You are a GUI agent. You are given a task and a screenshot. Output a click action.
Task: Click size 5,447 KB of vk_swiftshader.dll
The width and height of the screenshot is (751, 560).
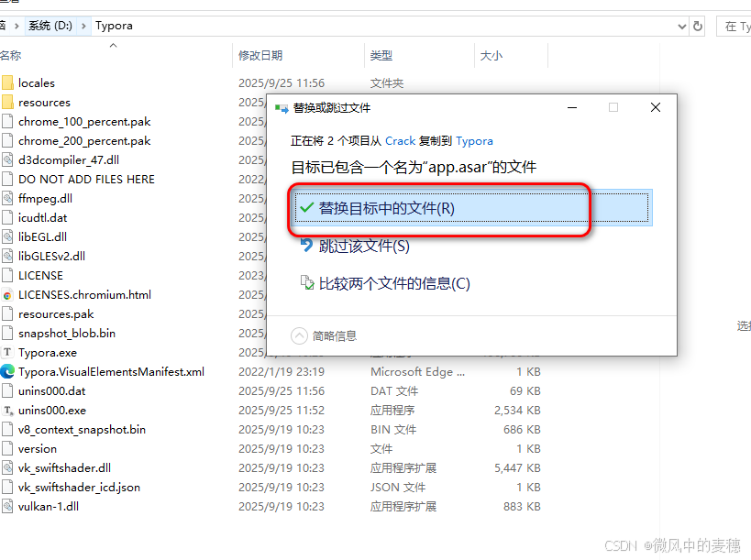(517, 467)
